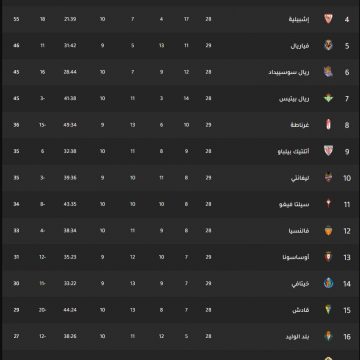Open the Celta Vigo crest icon
Screen dimensions: 360x360
328,204
